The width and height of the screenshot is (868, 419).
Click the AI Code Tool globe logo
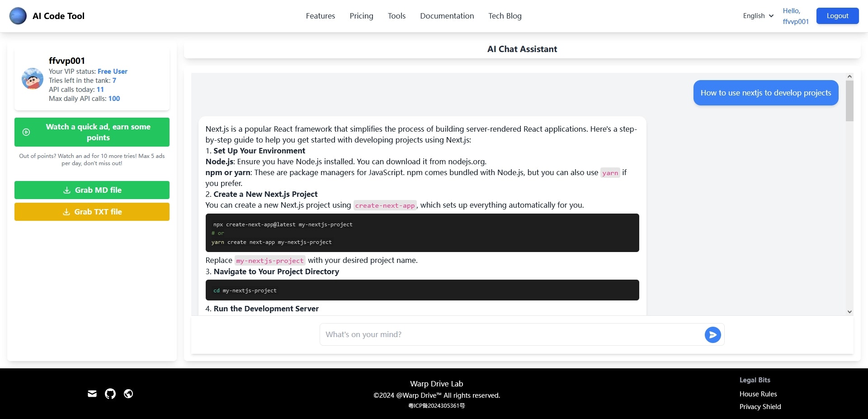coord(18,16)
